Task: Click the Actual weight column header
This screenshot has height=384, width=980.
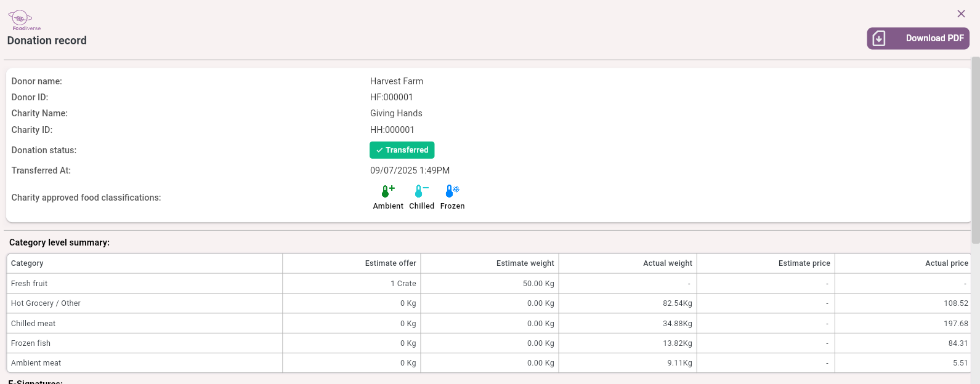Action: [x=667, y=263]
